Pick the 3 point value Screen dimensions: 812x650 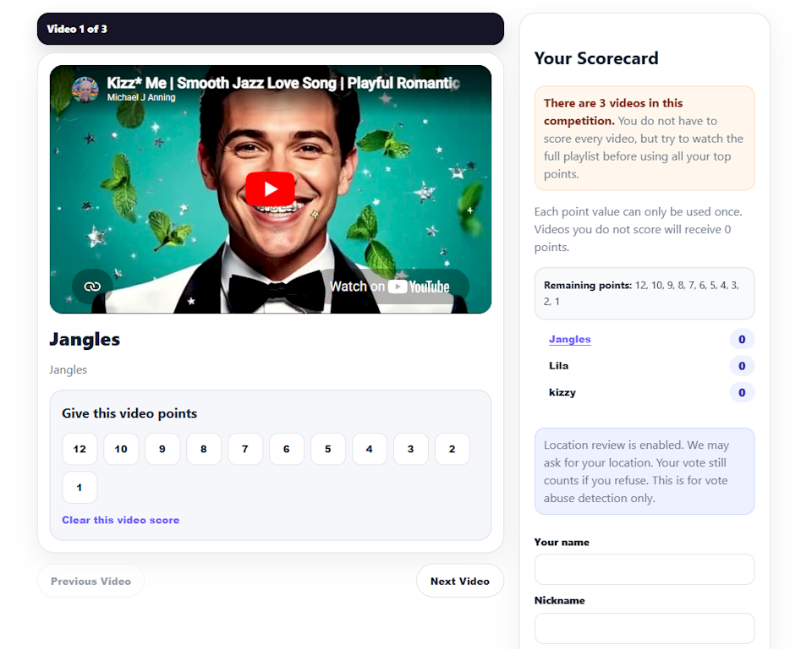click(411, 449)
